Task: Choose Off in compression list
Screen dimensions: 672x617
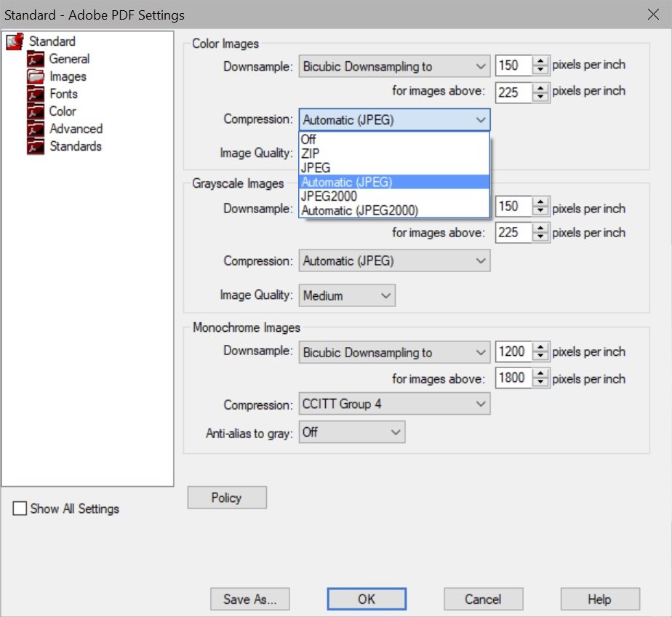Action: [394, 140]
